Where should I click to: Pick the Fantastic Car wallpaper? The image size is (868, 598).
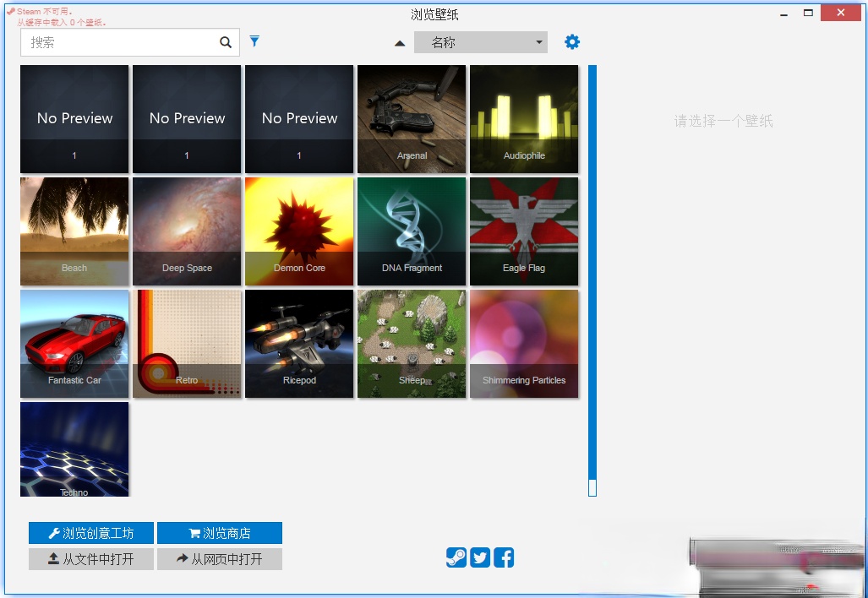click(x=74, y=344)
